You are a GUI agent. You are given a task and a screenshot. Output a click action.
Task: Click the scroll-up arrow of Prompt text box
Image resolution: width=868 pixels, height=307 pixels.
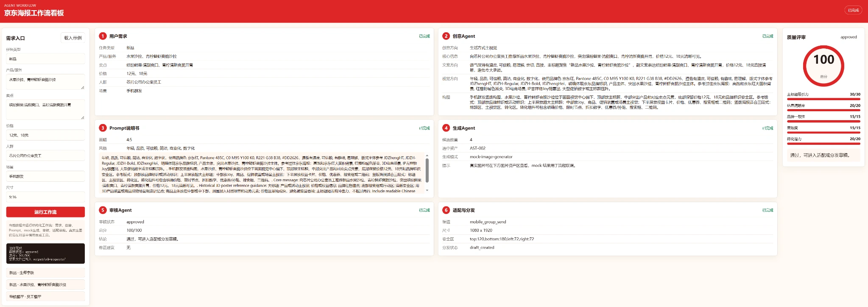(427, 155)
